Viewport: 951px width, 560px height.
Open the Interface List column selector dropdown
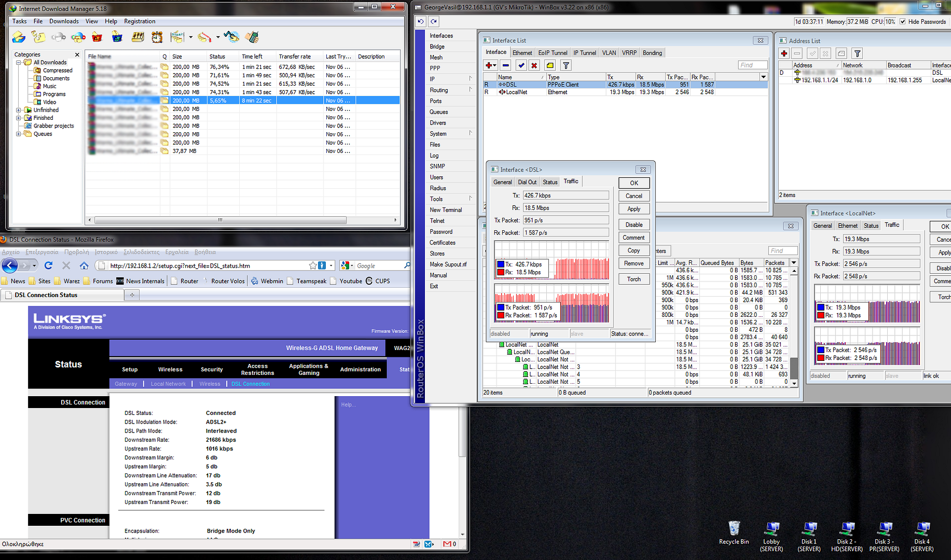coord(763,77)
